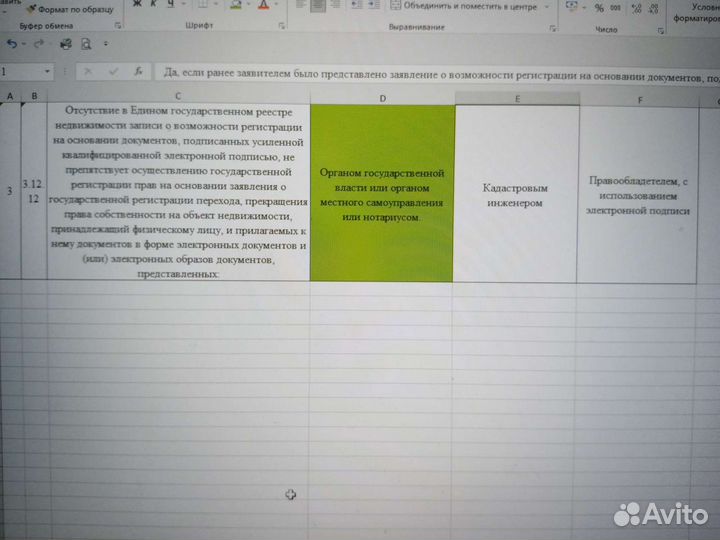
Task: Click the Format Painter (Формат по образцу) button
Action: click(70, 9)
